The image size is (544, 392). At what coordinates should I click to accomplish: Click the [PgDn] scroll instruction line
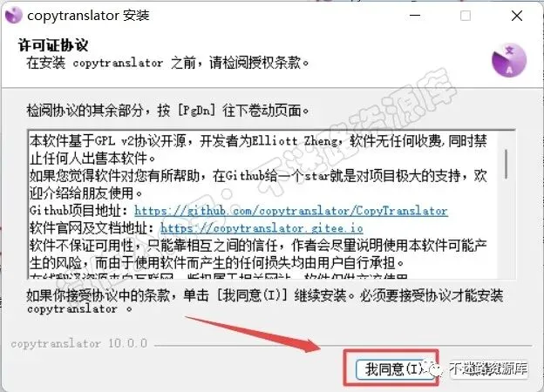click(x=167, y=111)
